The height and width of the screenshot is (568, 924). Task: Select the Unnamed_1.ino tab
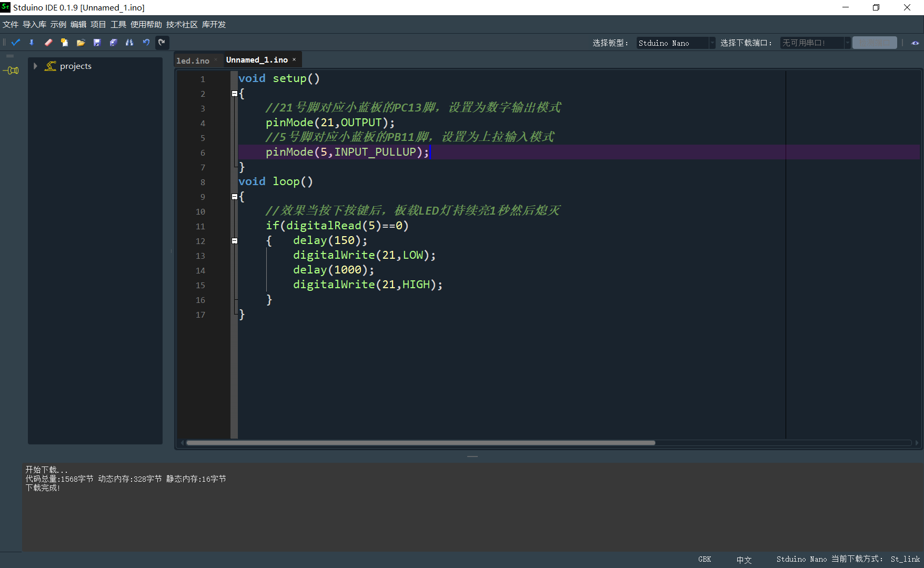coord(257,60)
